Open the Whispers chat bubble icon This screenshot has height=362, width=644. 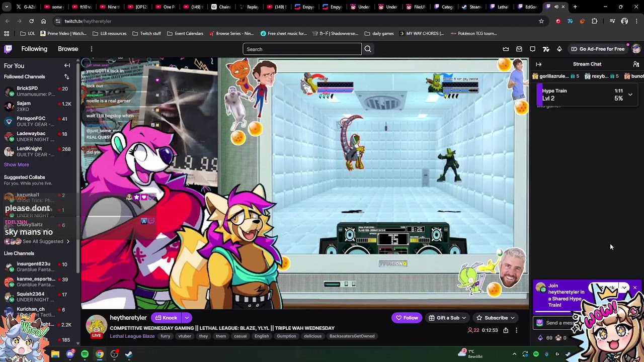click(x=532, y=49)
